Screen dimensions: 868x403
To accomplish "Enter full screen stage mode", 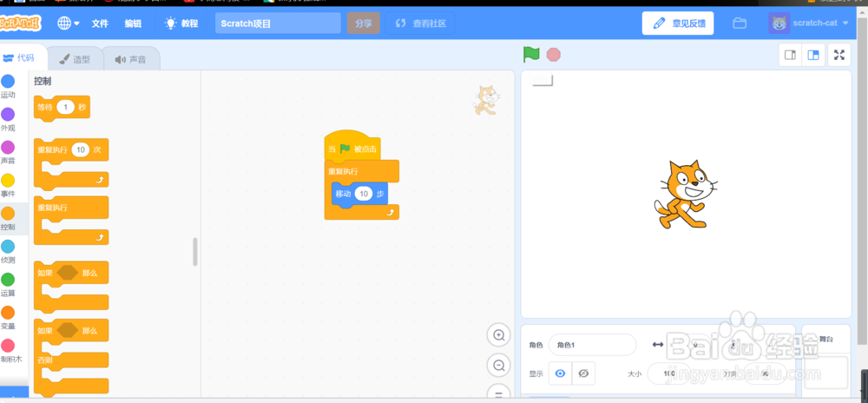I will [839, 55].
